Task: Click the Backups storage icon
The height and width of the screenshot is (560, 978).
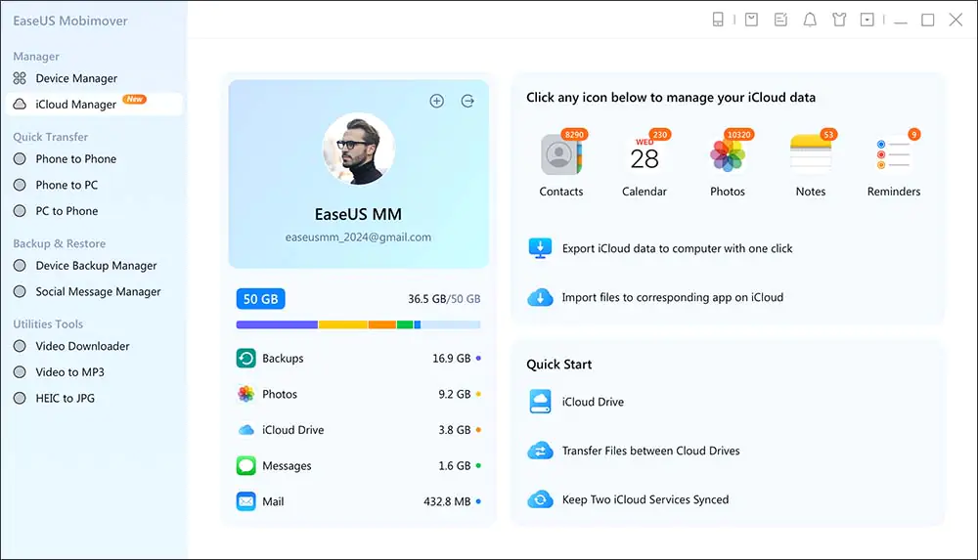Action: [245, 358]
